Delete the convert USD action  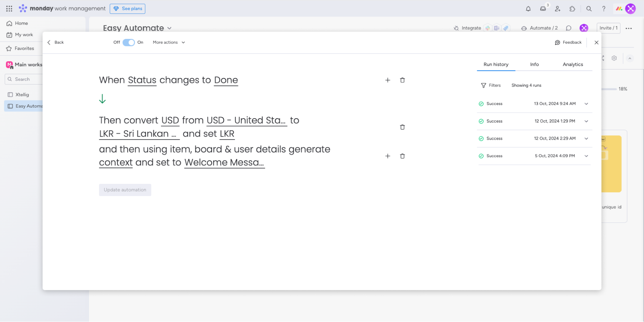click(402, 127)
